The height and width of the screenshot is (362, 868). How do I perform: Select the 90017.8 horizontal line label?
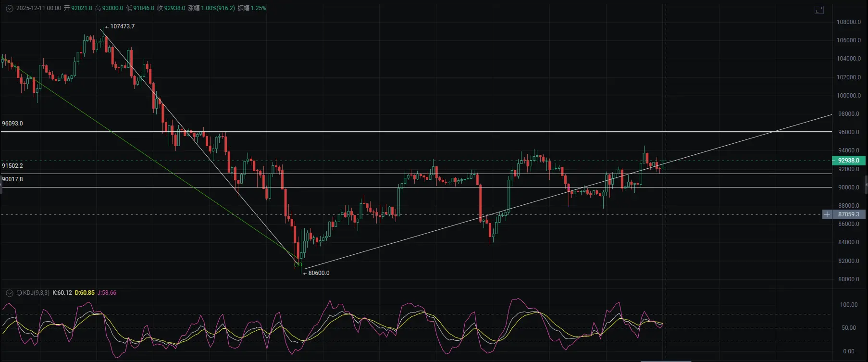(x=12, y=179)
